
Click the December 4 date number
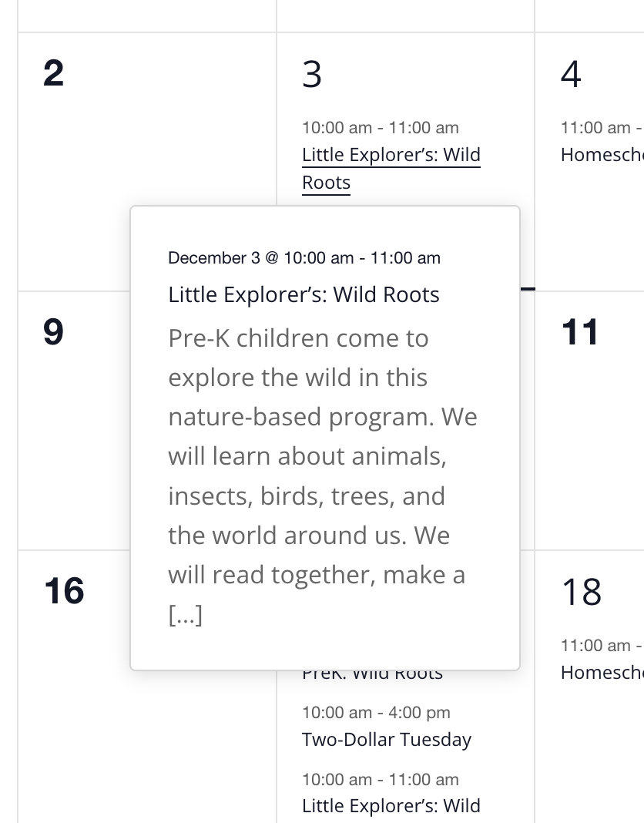(x=570, y=72)
